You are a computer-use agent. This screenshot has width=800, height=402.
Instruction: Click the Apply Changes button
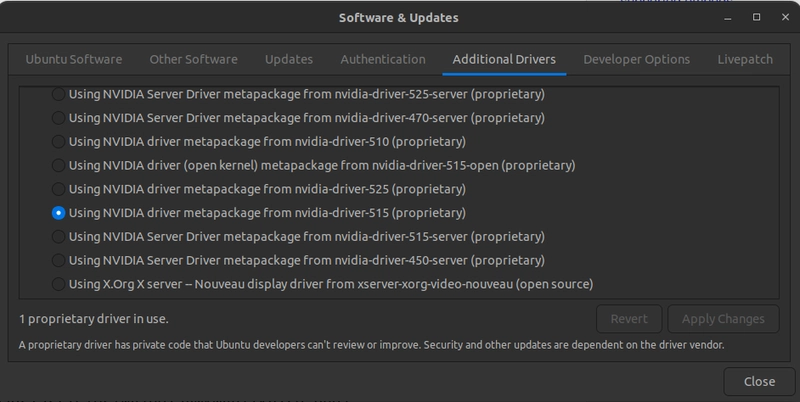pos(723,319)
